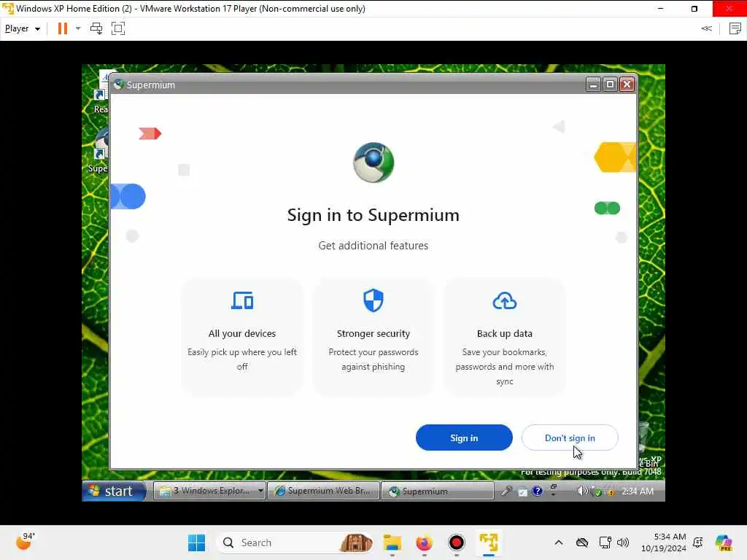Viewport: 747px width, 560px height.
Task: Expand the Windows Explorer group dropdown arrow
Action: tap(260, 491)
